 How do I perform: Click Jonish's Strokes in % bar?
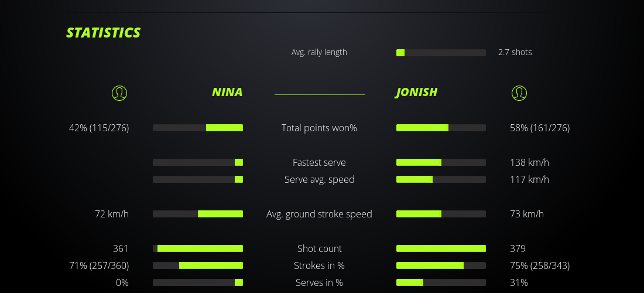[441, 265]
